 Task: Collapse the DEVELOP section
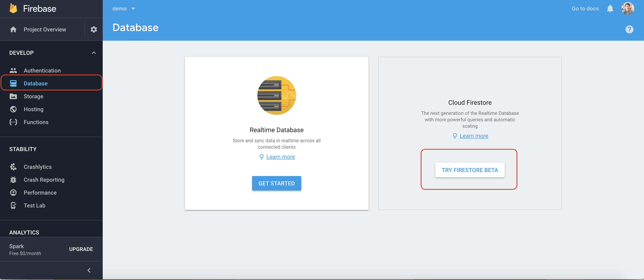[x=94, y=53]
